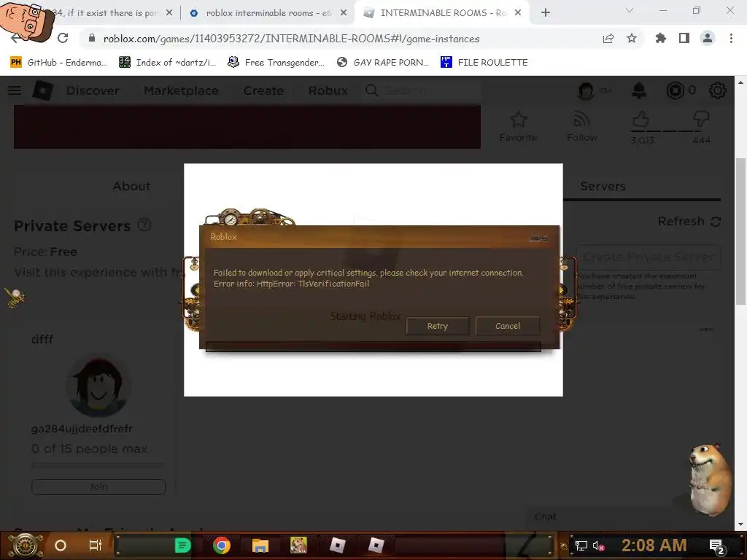Open the Robux menu item
The height and width of the screenshot is (560, 747).
coord(328,90)
